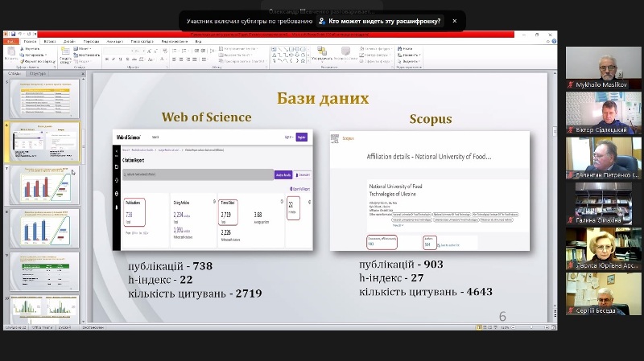This screenshot has width=644, height=361.
Task: Click the zoom slider in the status bar
Action: click(530, 327)
